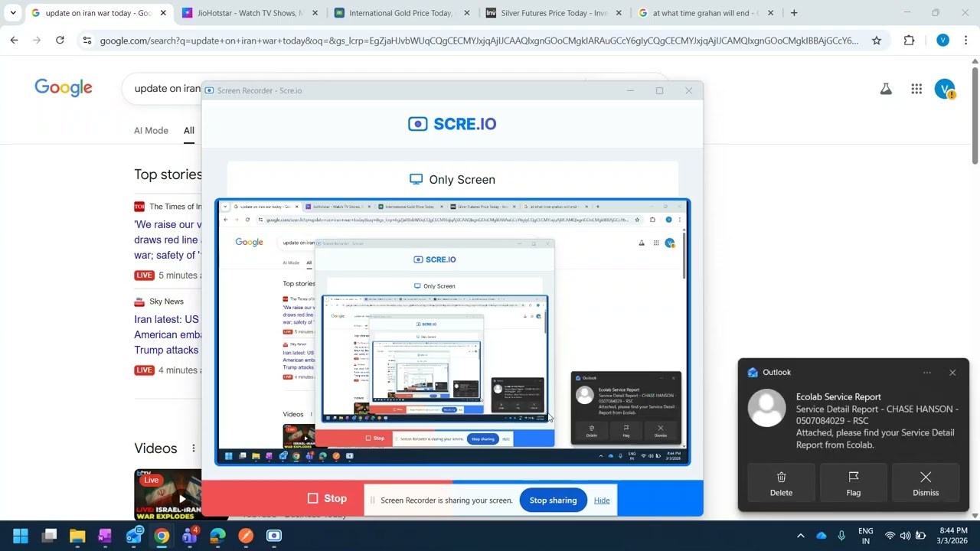Image resolution: width=980 pixels, height=551 pixels.
Task: Close the JioHotstar tab
Action: click(314, 13)
